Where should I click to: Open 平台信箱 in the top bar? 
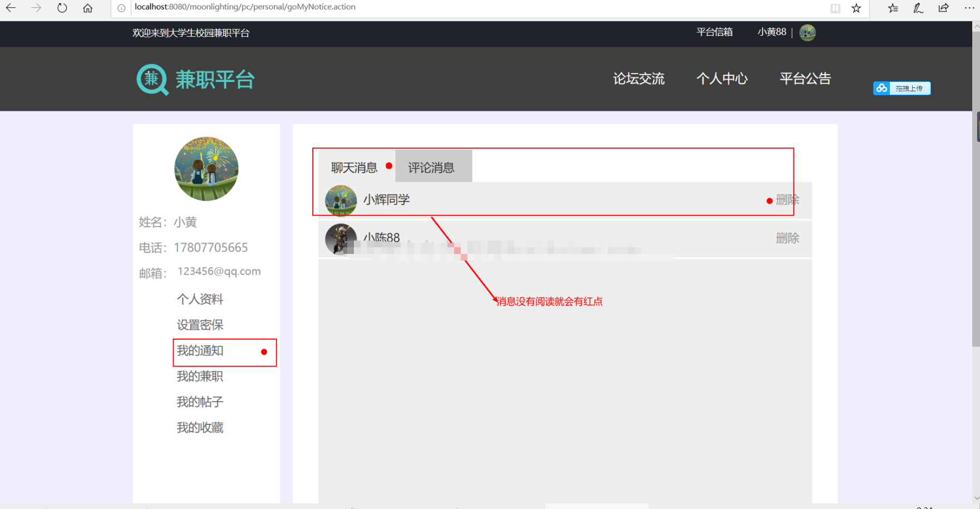tap(715, 32)
